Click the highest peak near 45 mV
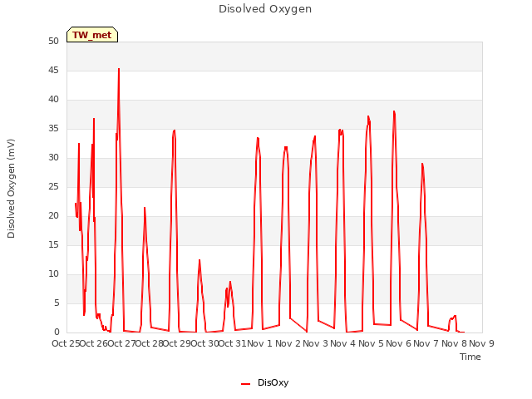Viewport: 532px width, 399px height. tap(119, 69)
